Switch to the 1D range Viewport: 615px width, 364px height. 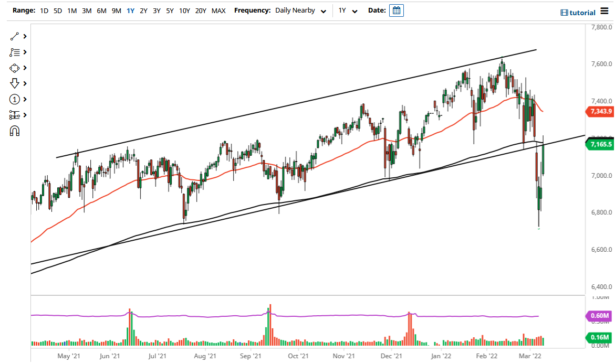click(44, 10)
